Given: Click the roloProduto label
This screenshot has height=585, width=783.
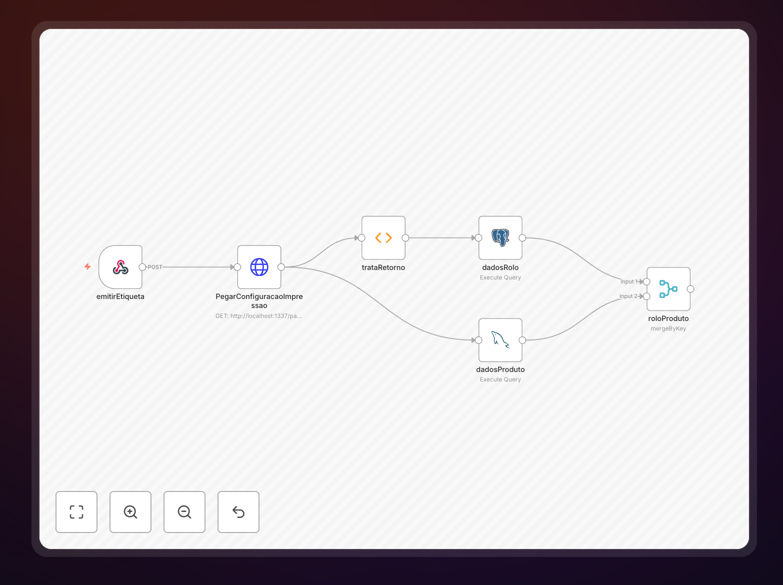Looking at the screenshot, I should 669,318.
